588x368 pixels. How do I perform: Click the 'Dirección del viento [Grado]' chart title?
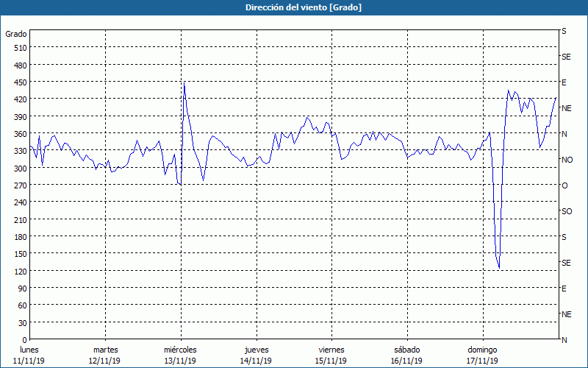tap(304, 7)
